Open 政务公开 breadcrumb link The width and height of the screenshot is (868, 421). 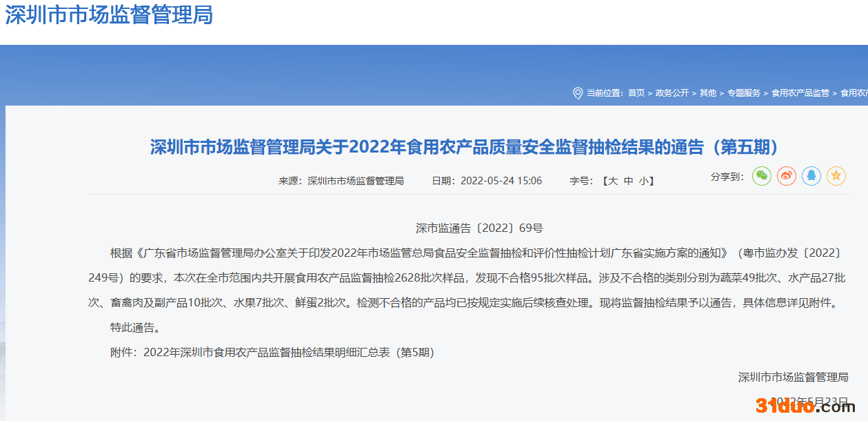672,93
